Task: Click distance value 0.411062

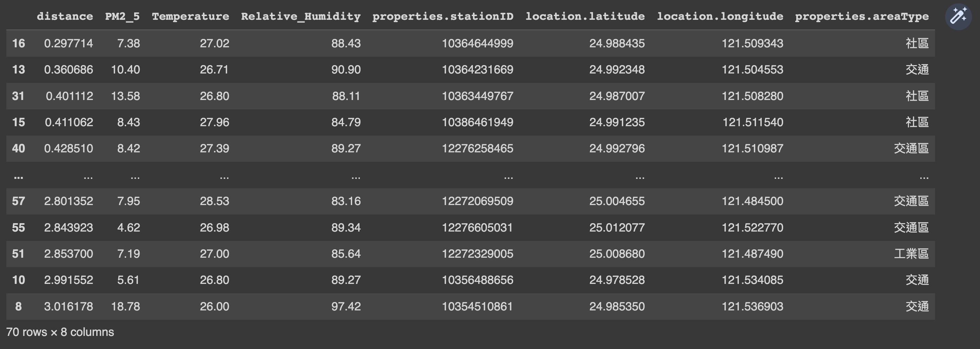Action: [x=69, y=122]
